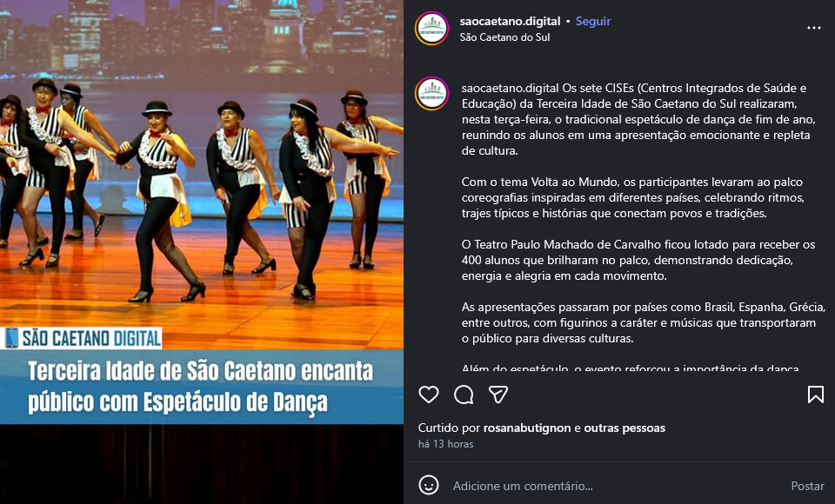
Task: Click the Postar button
Action: [807, 486]
